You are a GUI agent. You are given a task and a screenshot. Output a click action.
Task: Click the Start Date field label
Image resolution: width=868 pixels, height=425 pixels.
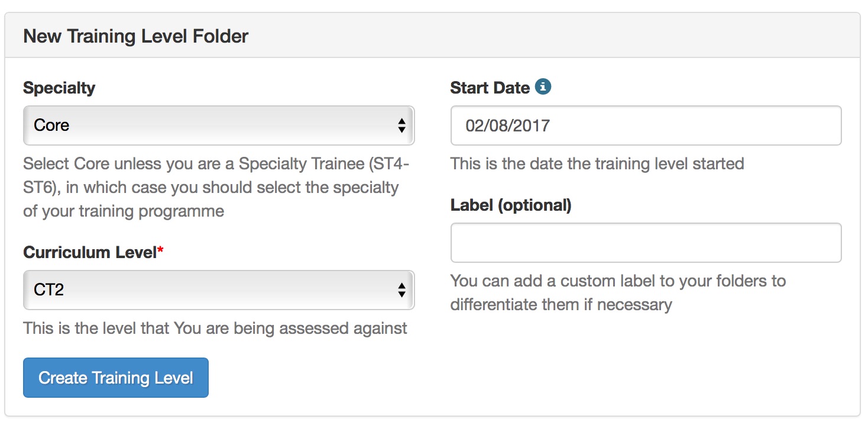point(490,88)
